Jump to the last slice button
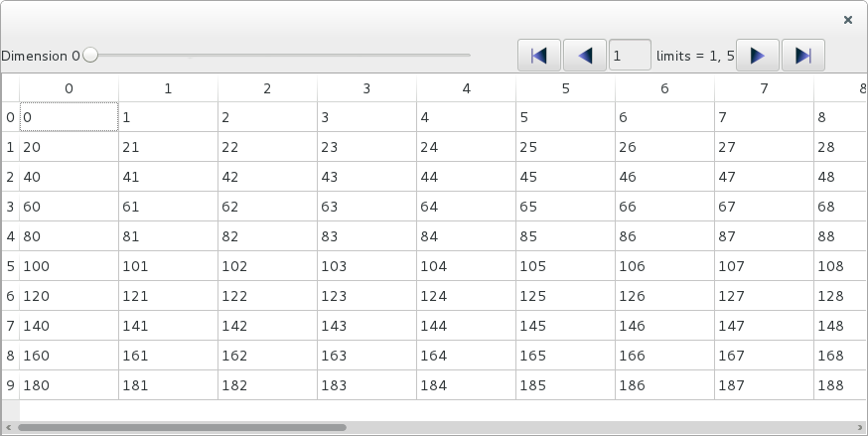The width and height of the screenshot is (868, 436). tap(802, 56)
